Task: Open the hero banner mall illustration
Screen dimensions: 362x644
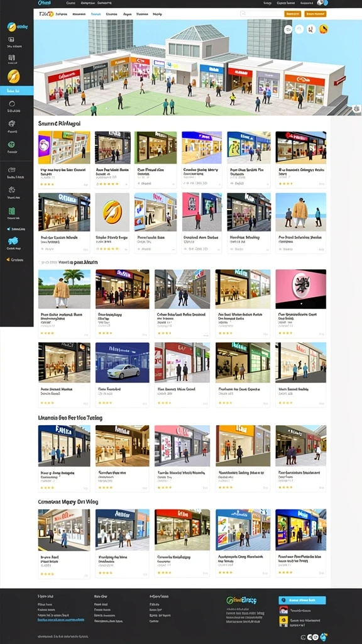Action: click(x=197, y=68)
